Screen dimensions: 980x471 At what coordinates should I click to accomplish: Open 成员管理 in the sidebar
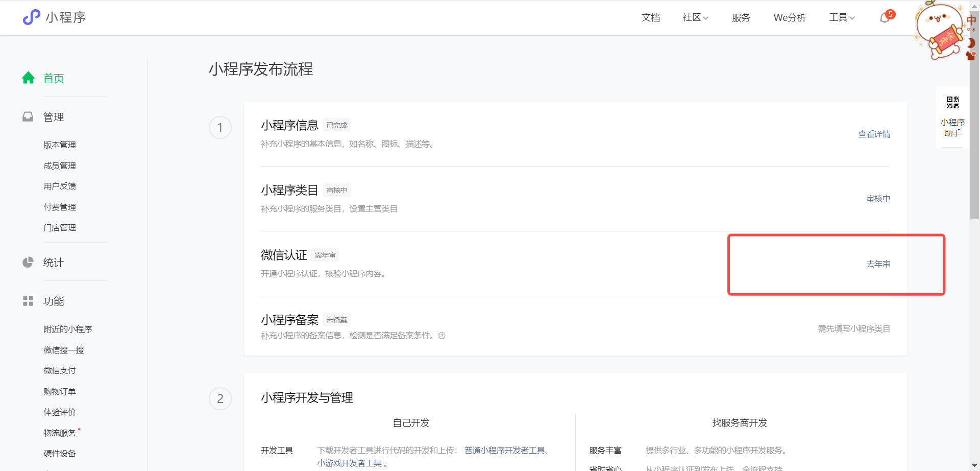tap(60, 166)
